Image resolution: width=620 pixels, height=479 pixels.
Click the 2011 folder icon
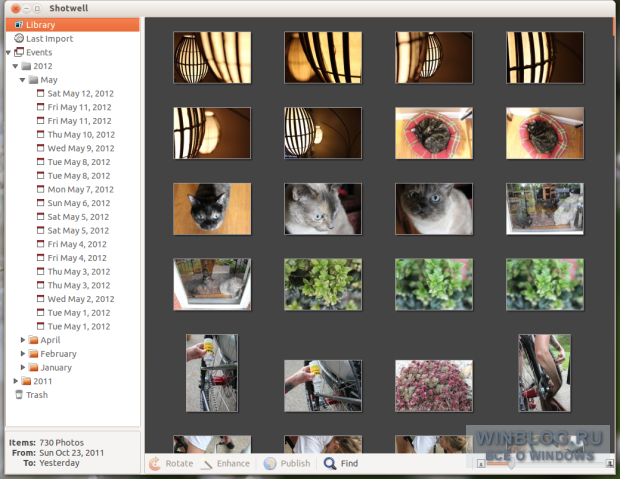tap(26, 381)
